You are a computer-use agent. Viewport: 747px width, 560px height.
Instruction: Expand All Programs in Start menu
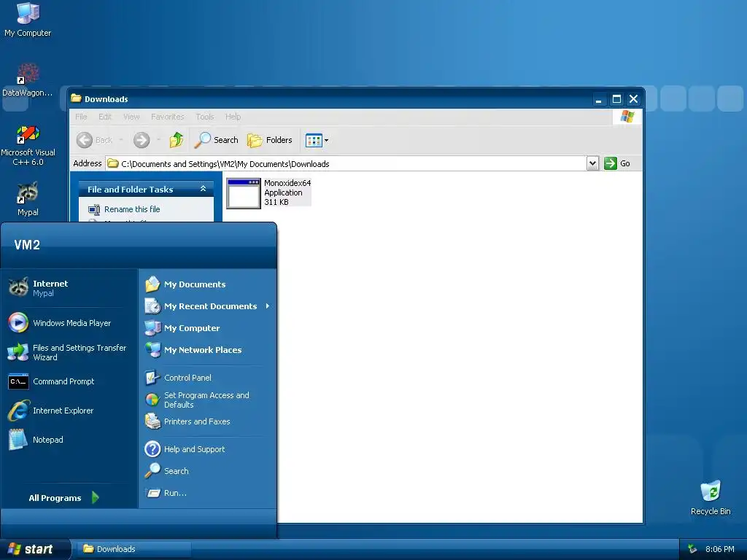(64, 497)
